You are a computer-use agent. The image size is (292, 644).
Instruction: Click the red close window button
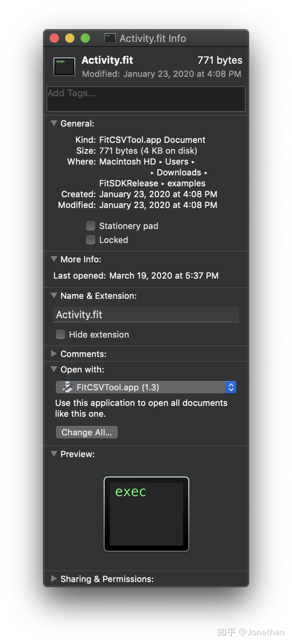coord(54,38)
